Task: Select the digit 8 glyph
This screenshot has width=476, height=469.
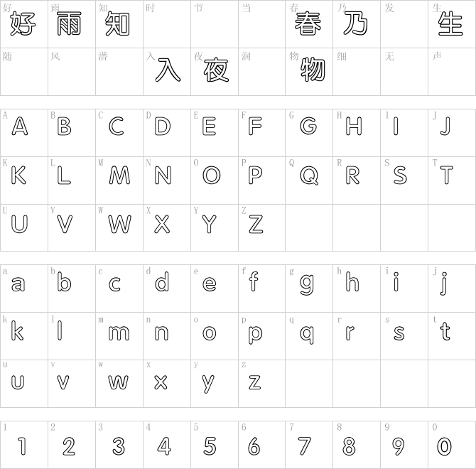Action: tap(349, 446)
